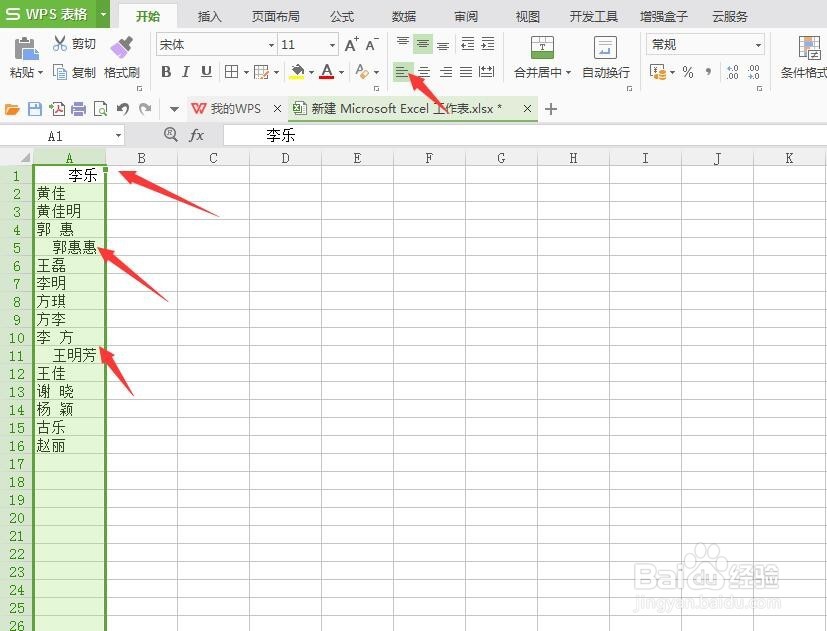This screenshot has width=827, height=631.
Task: Select the Format Painter brush
Action: 122,47
